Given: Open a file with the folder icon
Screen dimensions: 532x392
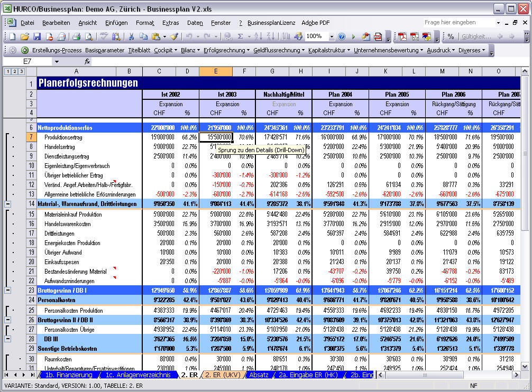Looking at the screenshot, I should click(x=24, y=36).
